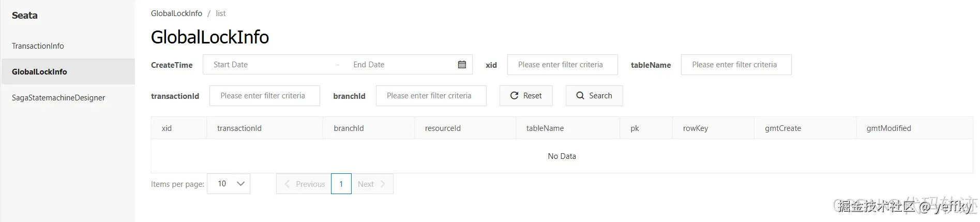Viewport: 980px width, 222px height.
Task: Focus the transactionId filter input
Action: tap(264, 96)
